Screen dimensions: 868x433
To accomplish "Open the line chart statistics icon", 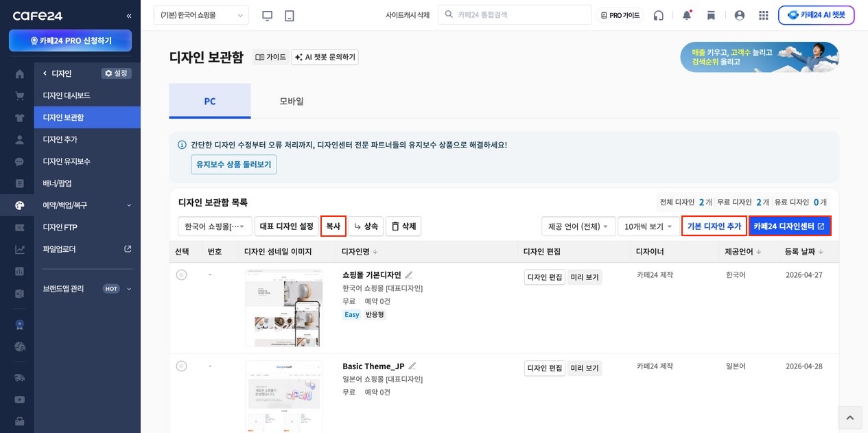I will pyautogui.click(x=19, y=249).
